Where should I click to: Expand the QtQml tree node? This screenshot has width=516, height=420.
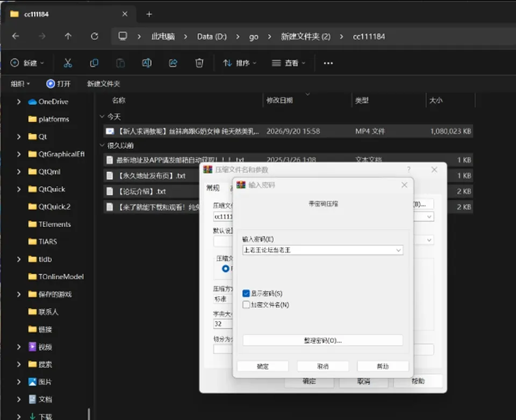[19, 171]
